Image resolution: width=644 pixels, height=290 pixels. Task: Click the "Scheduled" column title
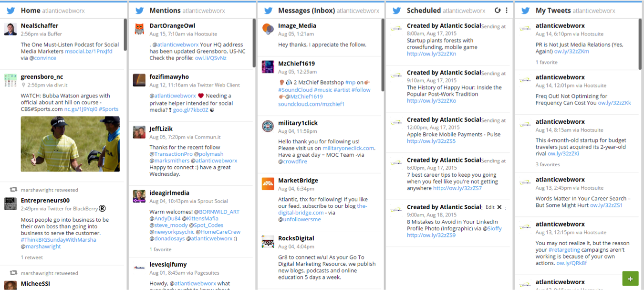pos(424,11)
